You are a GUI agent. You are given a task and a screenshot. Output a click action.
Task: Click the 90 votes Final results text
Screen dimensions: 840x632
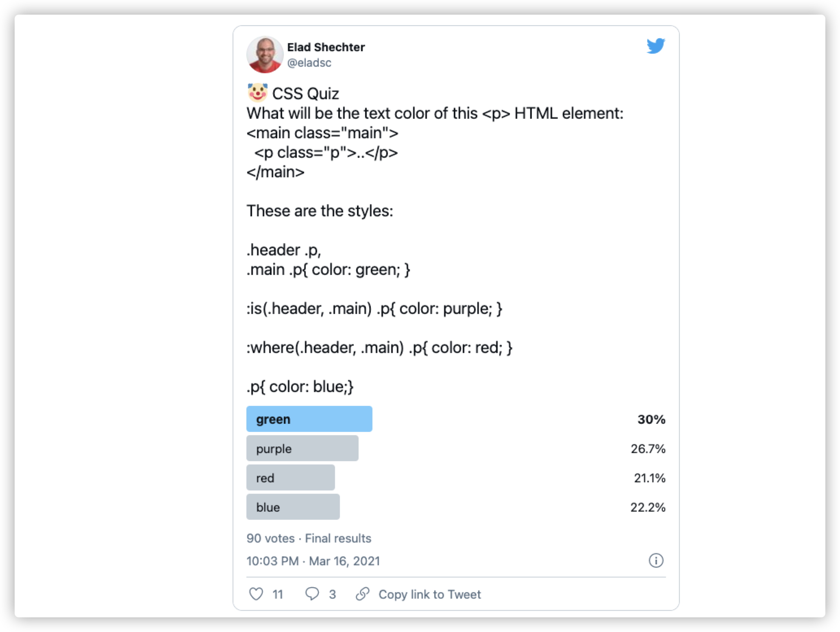pyautogui.click(x=309, y=538)
